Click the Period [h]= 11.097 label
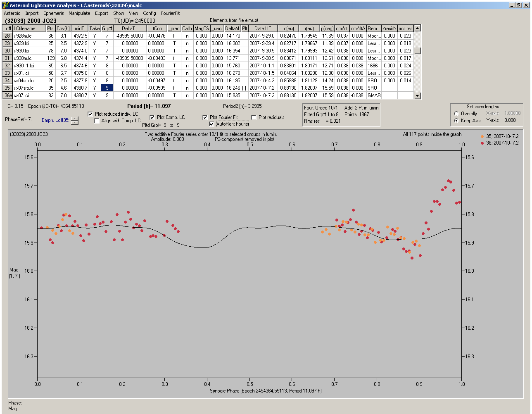The width and height of the screenshot is (532, 414). pos(149,106)
